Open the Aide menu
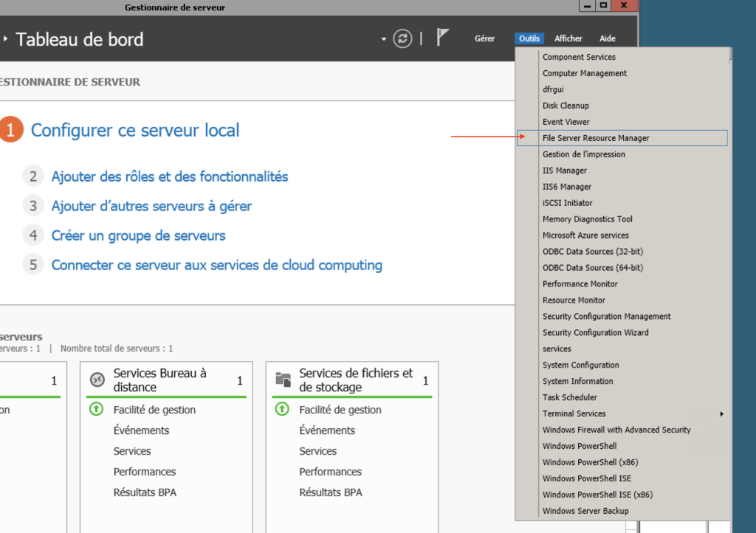 pos(608,38)
